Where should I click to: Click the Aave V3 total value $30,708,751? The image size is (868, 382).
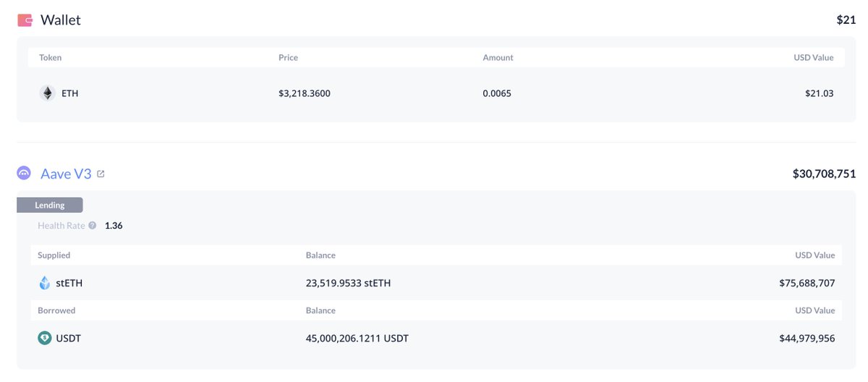point(824,174)
